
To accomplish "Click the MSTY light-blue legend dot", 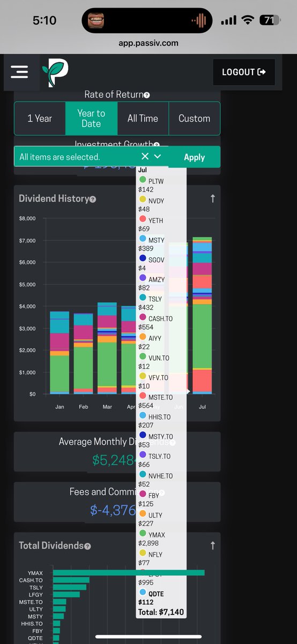I will (x=143, y=239).
